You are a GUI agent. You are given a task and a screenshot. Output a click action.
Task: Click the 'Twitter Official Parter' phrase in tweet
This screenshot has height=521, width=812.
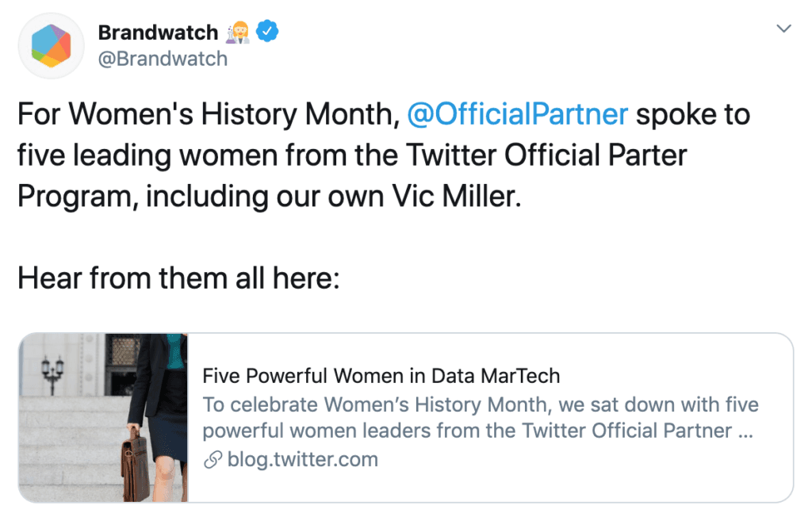pos(546,155)
